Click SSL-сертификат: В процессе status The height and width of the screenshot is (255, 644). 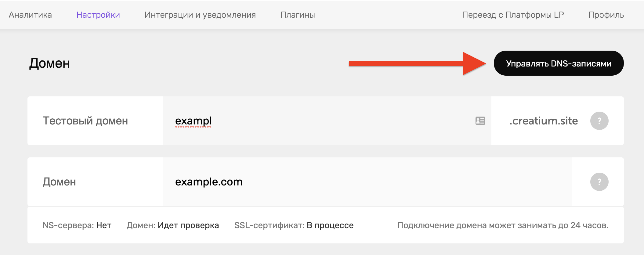click(294, 225)
